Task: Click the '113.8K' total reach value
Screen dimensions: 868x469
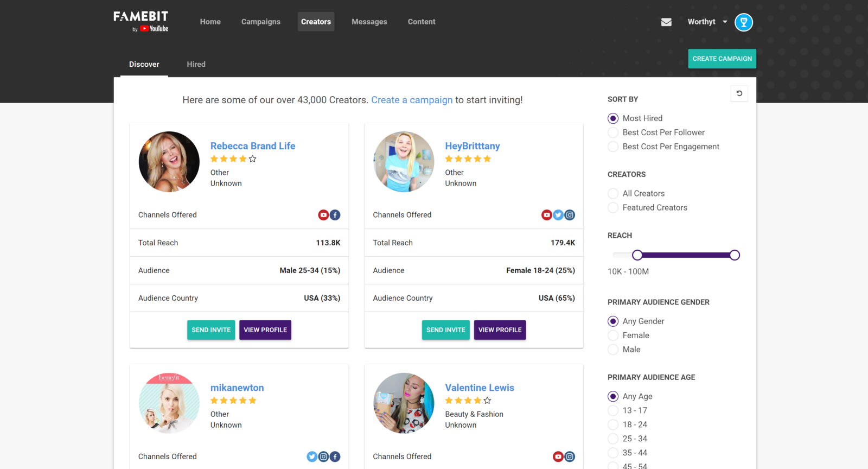Action: [x=328, y=243]
